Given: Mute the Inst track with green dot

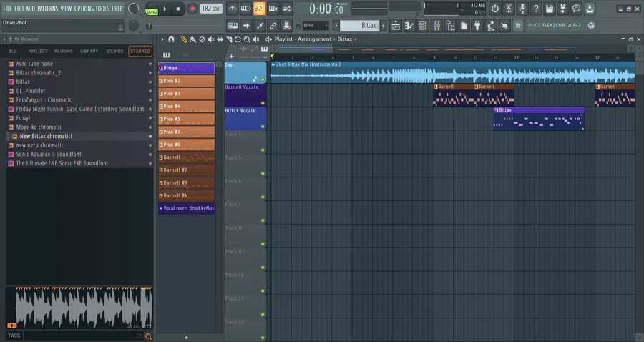Looking at the screenshot, I should click(x=263, y=79).
